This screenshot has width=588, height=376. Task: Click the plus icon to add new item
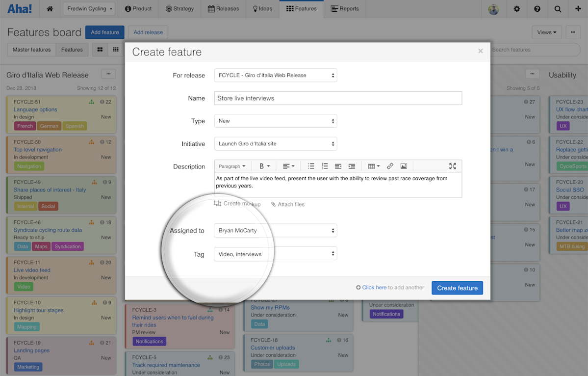[x=579, y=9]
